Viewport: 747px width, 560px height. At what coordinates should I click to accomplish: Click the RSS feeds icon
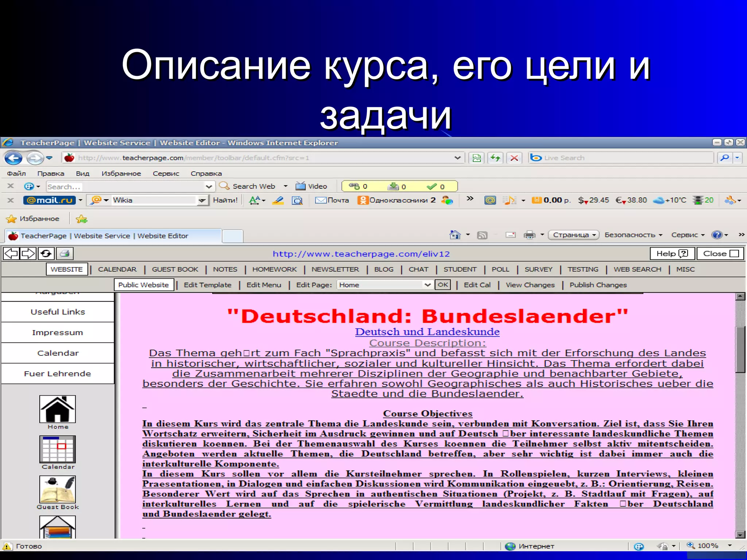click(x=482, y=235)
